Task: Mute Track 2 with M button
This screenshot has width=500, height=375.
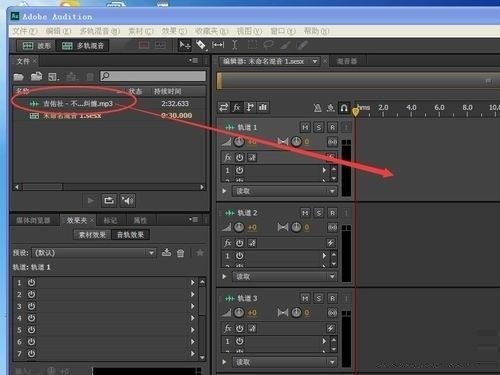Action: tap(305, 213)
